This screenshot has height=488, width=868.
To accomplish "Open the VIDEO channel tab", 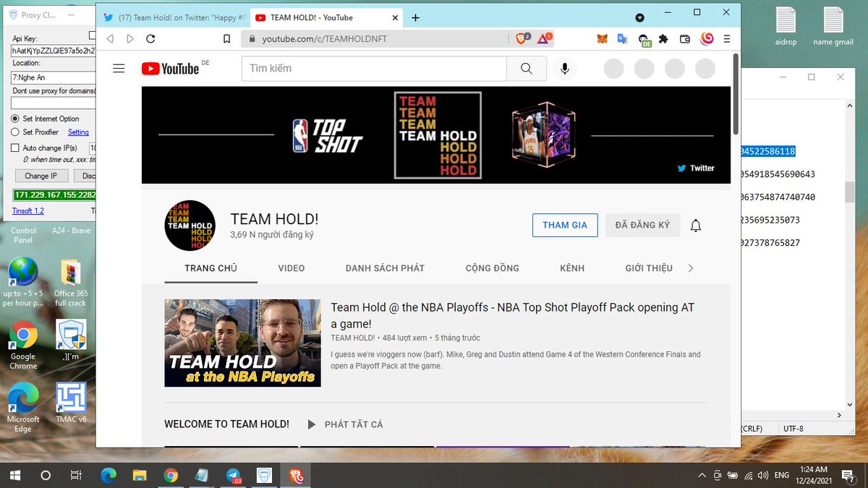I will [292, 268].
